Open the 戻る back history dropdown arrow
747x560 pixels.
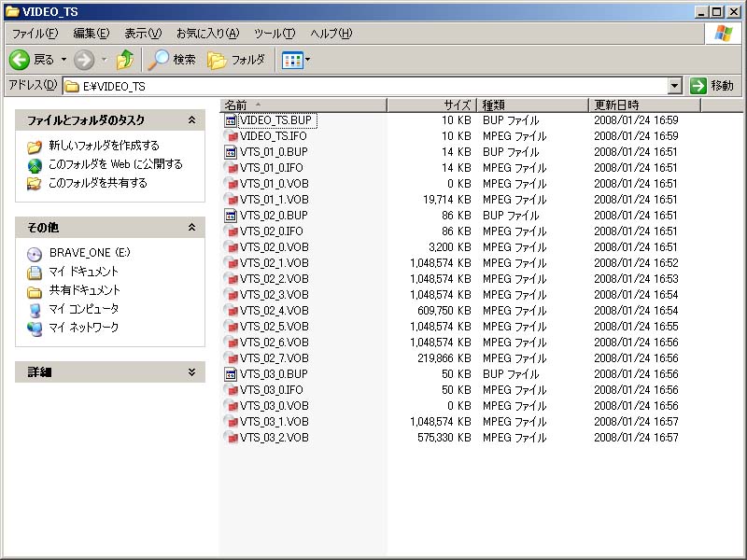point(63,60)
